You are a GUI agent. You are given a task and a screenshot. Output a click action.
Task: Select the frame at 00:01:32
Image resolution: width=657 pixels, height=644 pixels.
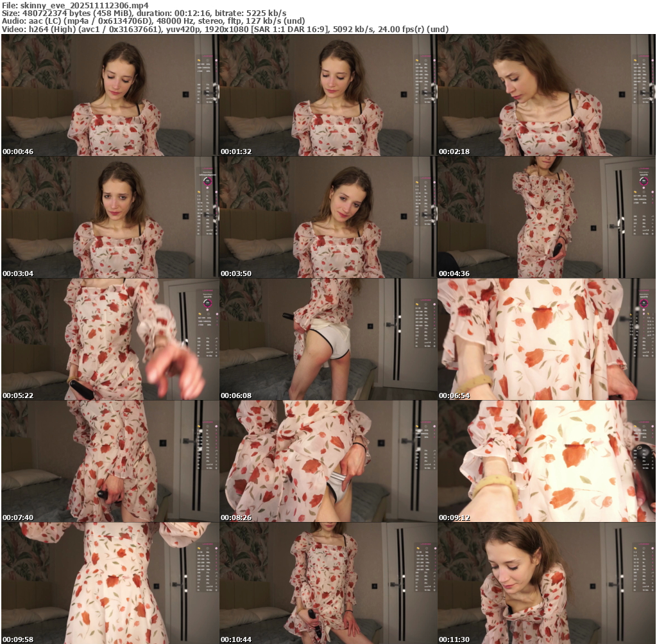[x=328, y=95]
